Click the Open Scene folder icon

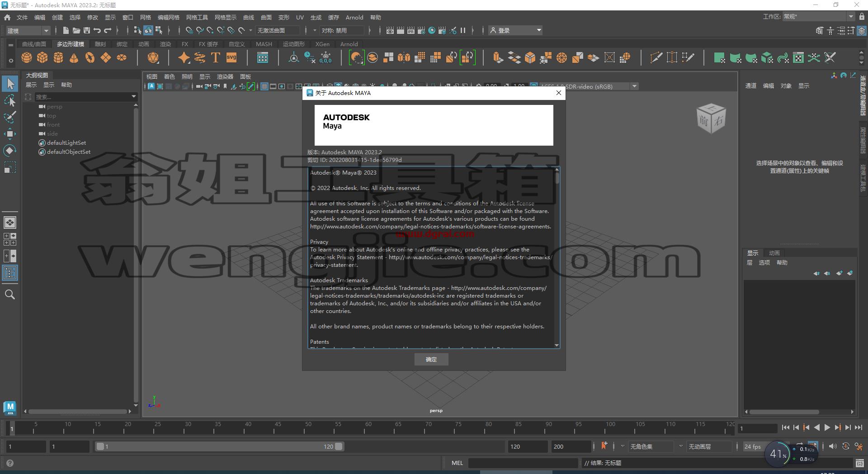pyautogui.click(x=76, y=30)
